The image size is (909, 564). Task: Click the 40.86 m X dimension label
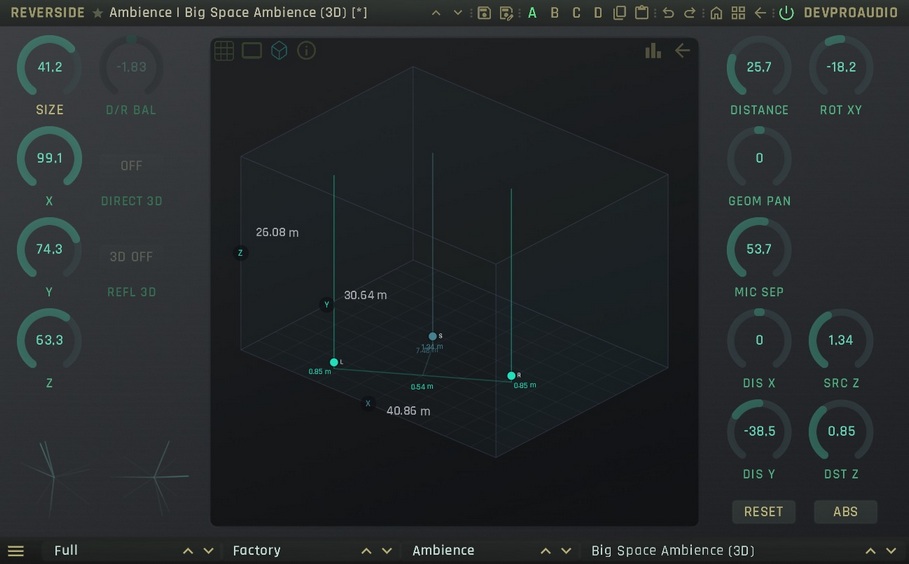(408, 411)
